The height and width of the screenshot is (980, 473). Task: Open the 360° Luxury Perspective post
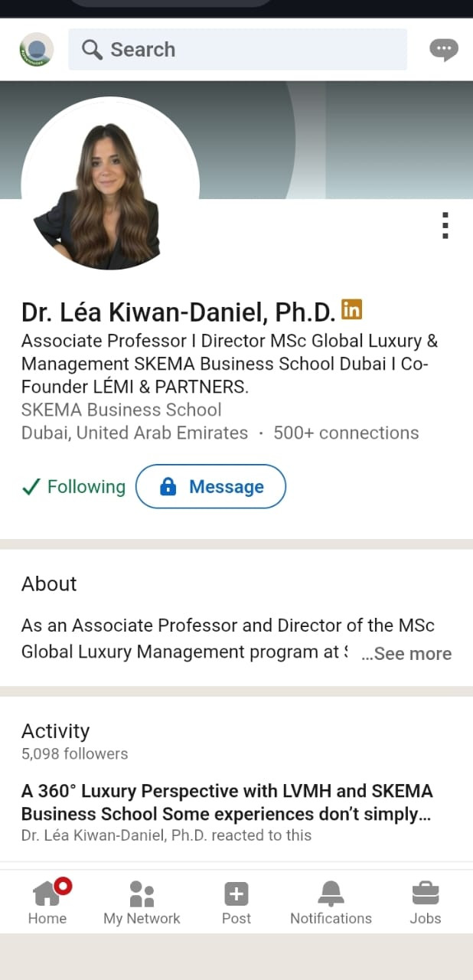click(227, 802)
